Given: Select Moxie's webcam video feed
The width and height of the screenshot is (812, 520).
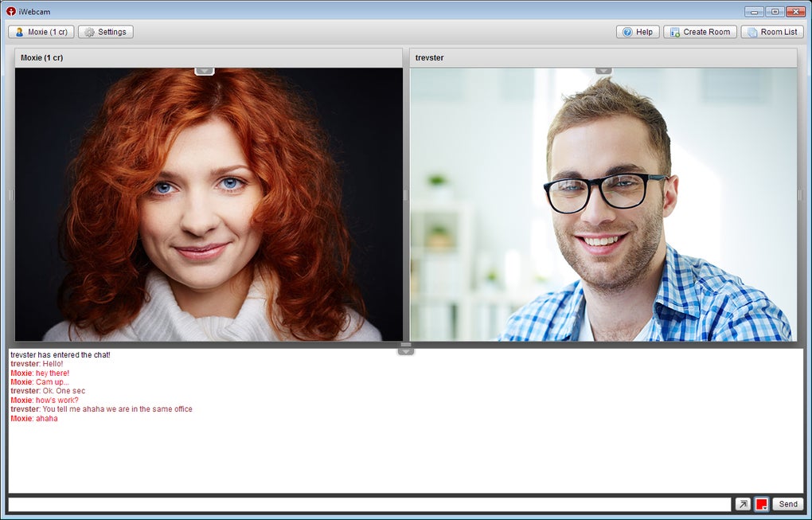Looking at the screenshot, I should [209, 205].
